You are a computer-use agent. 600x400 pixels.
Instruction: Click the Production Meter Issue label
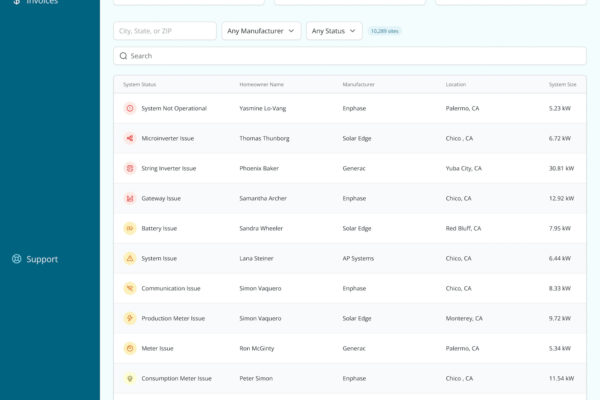click(173, 318)
